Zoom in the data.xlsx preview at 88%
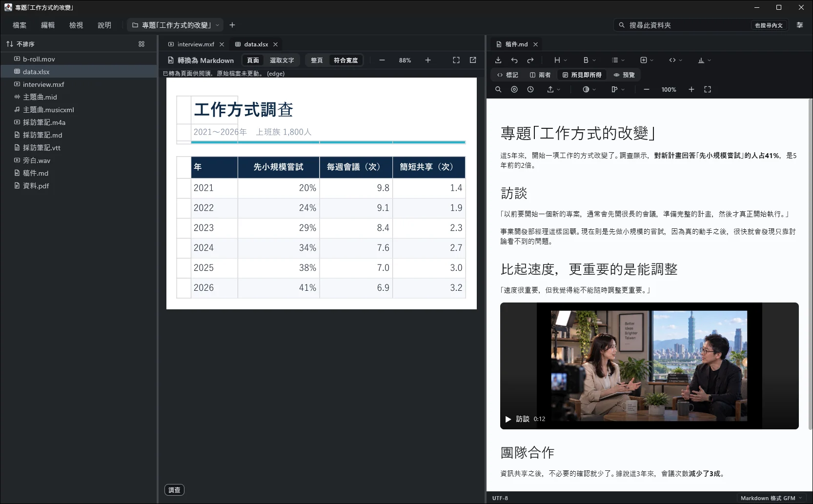 [x=428, y=60]
